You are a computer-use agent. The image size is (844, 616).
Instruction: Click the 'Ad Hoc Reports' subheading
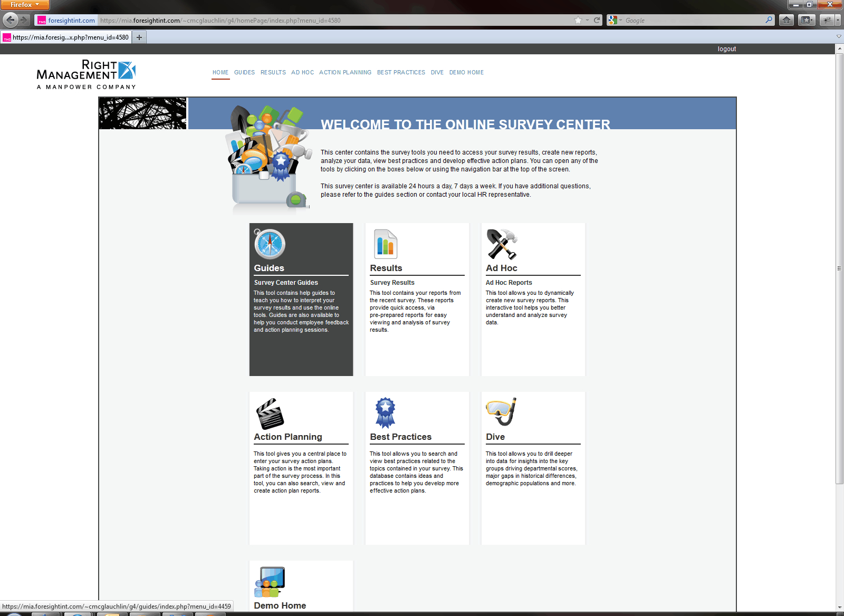[509, 283]
